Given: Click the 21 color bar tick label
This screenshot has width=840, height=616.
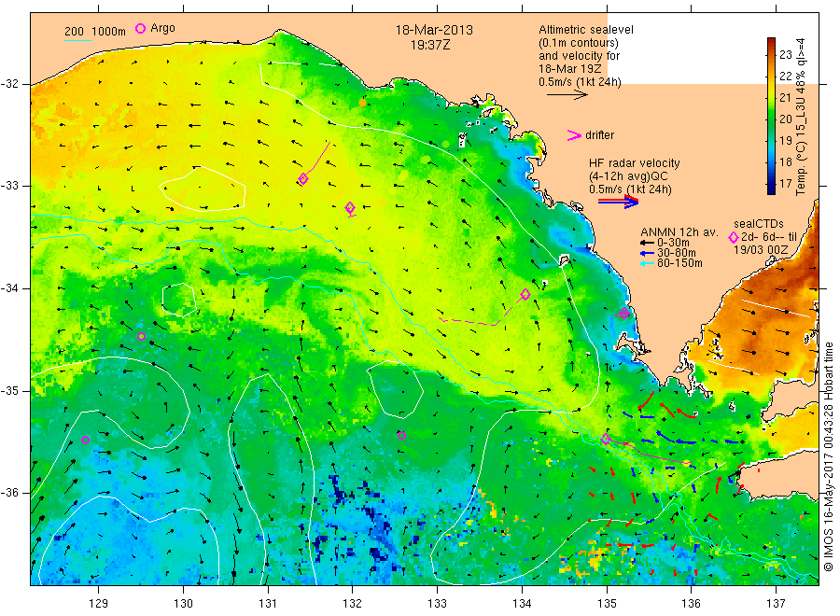Looking at the screenshot, I should point(785,97).
